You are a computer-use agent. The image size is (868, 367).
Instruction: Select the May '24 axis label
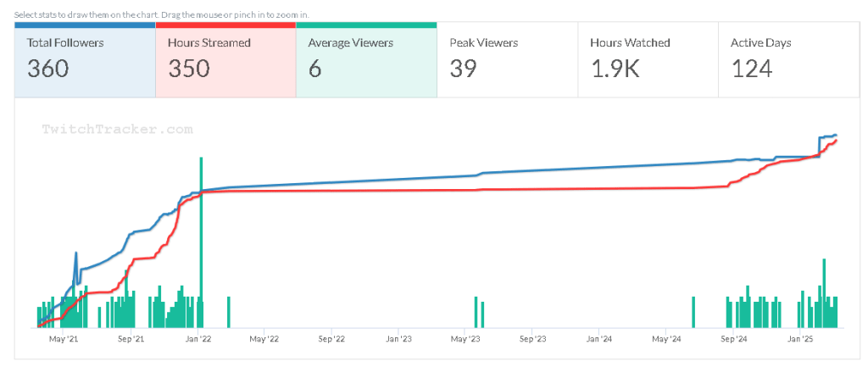tap(666, 339)
